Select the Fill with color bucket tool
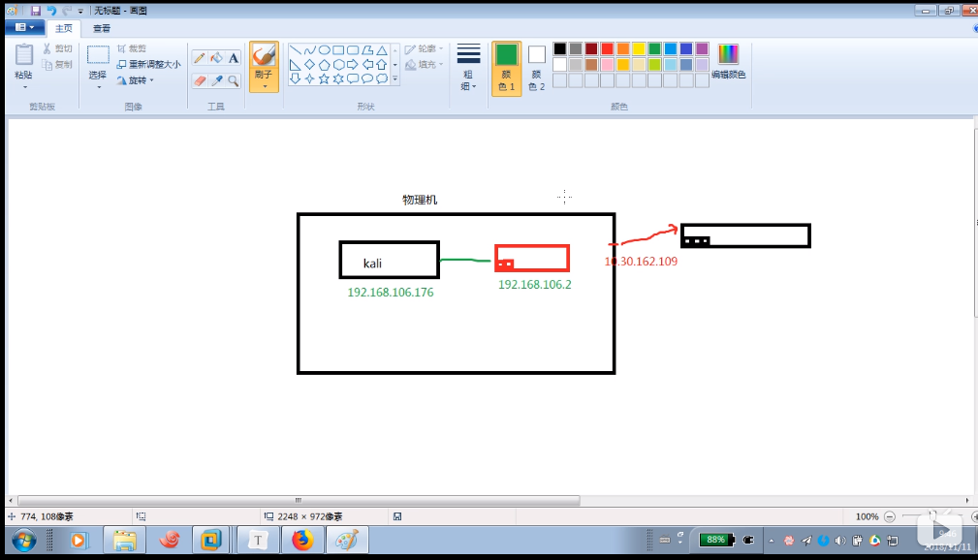Image resolution: width=978 pixels, height=560 pixels. pos(216,58)
